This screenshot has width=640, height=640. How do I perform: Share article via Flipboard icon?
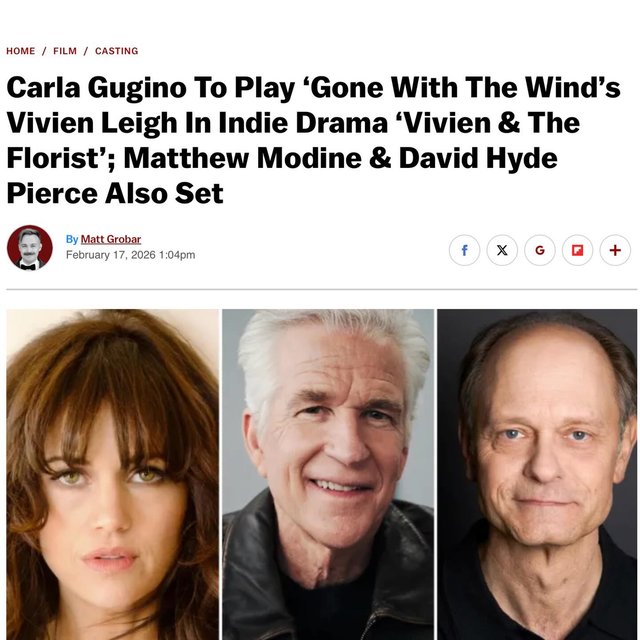click(577, 250)
